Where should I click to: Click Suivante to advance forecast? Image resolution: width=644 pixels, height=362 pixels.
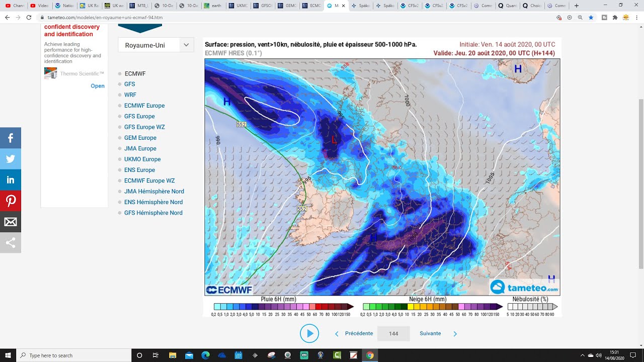(x=430, y=333)
